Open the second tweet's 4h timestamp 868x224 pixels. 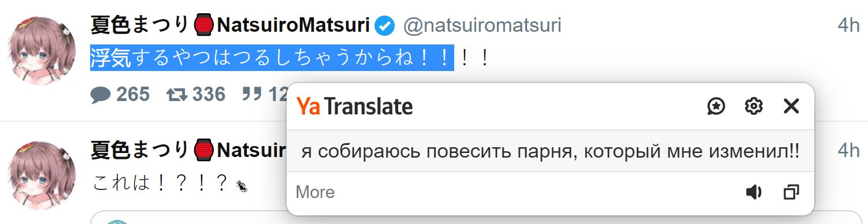tap(848, 150)
